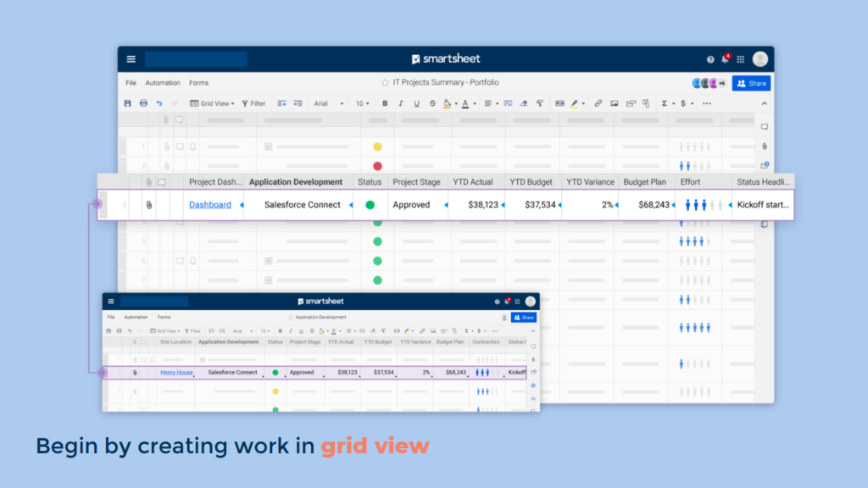Toggle underline in the Application Development window toolbar
Image resolution: width=868 pixels, height=488 pixels.
pos(301,331)
